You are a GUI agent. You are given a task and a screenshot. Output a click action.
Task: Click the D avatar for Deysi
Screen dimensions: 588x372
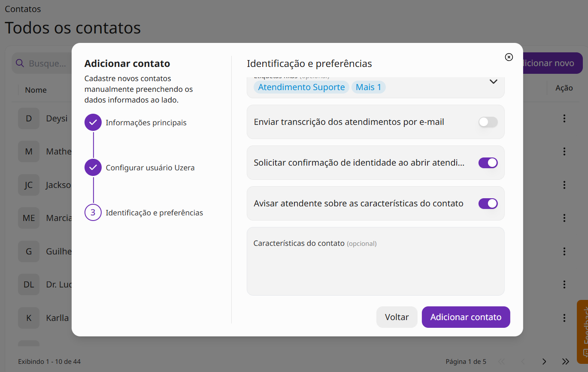tap(29, 118)
